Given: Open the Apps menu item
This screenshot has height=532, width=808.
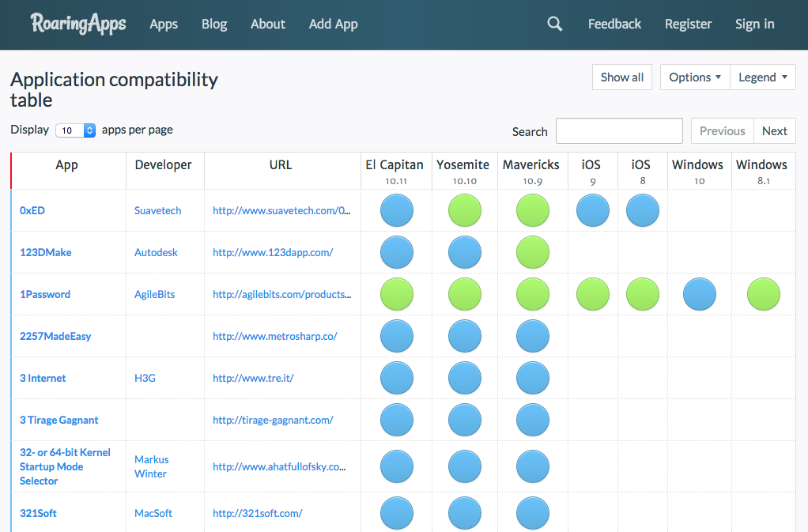Looking at the screenshot, I should (164, 25).
